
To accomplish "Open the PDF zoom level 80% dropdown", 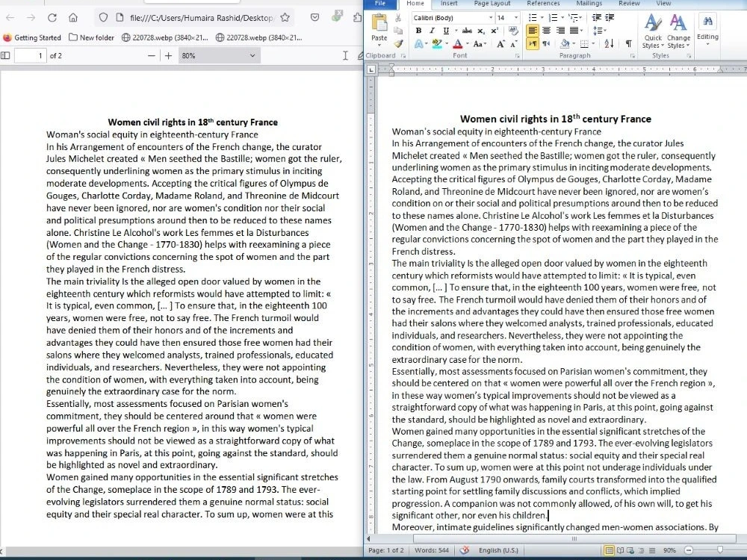I will [219, 56].
